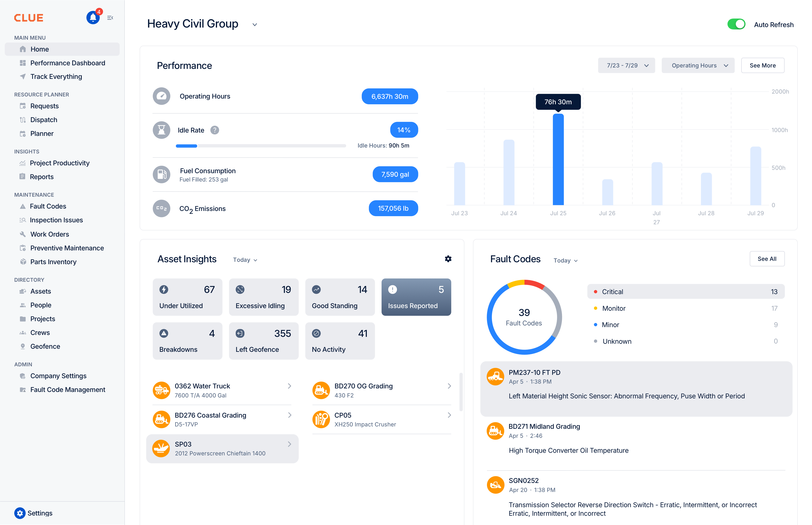
Task: Select the Critical fault severity row
Action: click(686, 292)
